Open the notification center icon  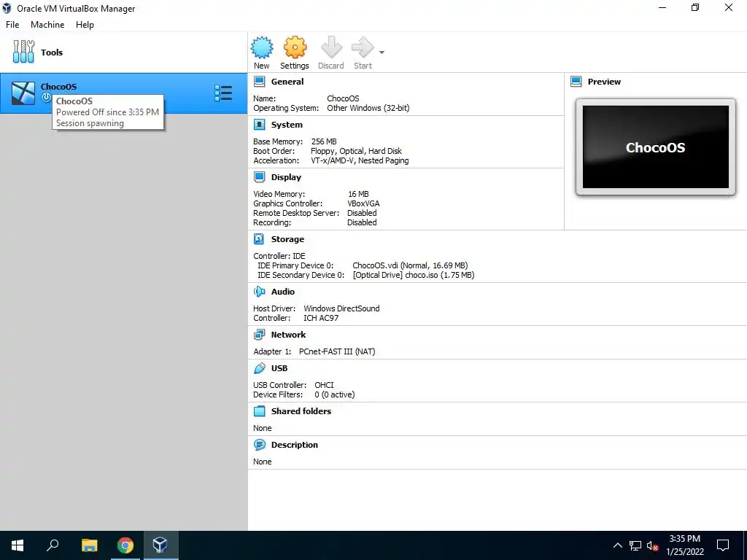(723, 545)
